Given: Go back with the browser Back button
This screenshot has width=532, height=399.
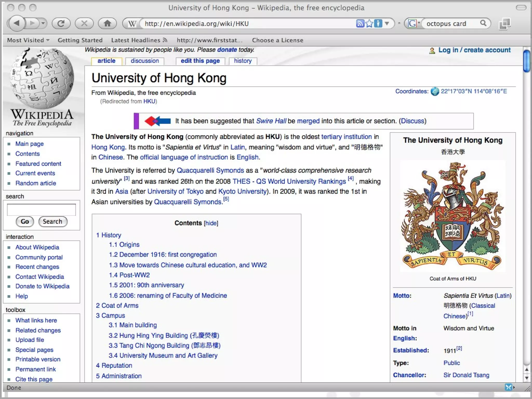Looking at the screenshot, I should click(17, 23).
